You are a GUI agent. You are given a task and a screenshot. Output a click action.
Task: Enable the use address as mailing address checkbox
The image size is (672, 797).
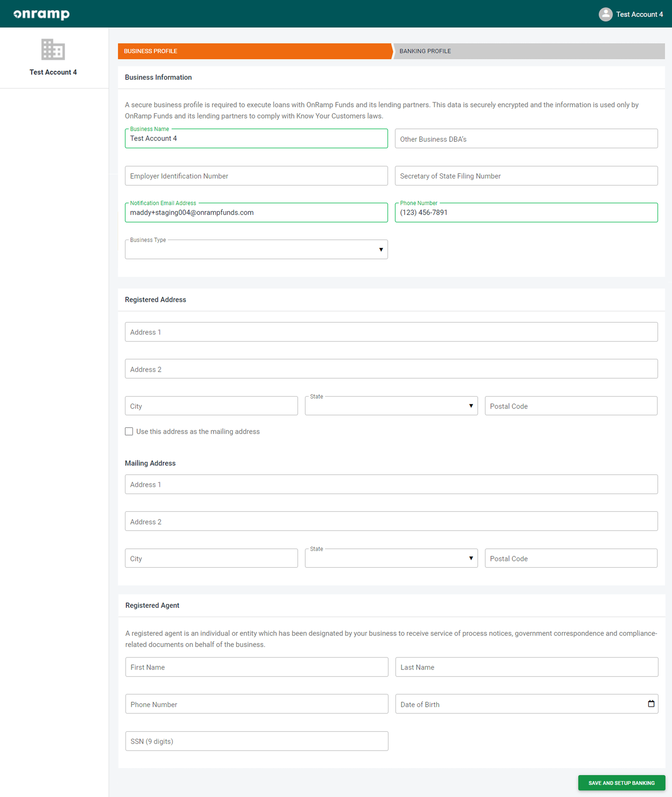point(129,431)
